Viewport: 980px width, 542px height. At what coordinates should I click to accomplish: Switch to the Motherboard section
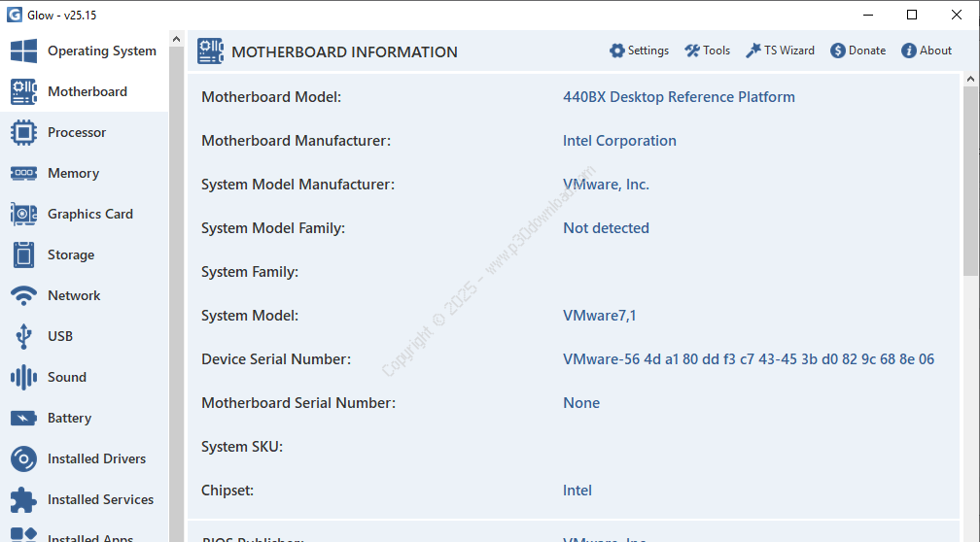coord(87,92)
